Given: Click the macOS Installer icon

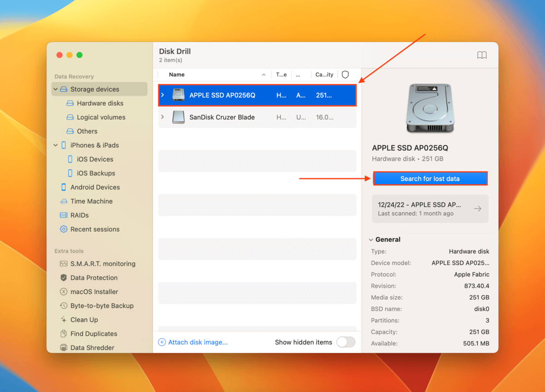Looking at the screenshot, I should pyautogui.click(x=64, y=292).
